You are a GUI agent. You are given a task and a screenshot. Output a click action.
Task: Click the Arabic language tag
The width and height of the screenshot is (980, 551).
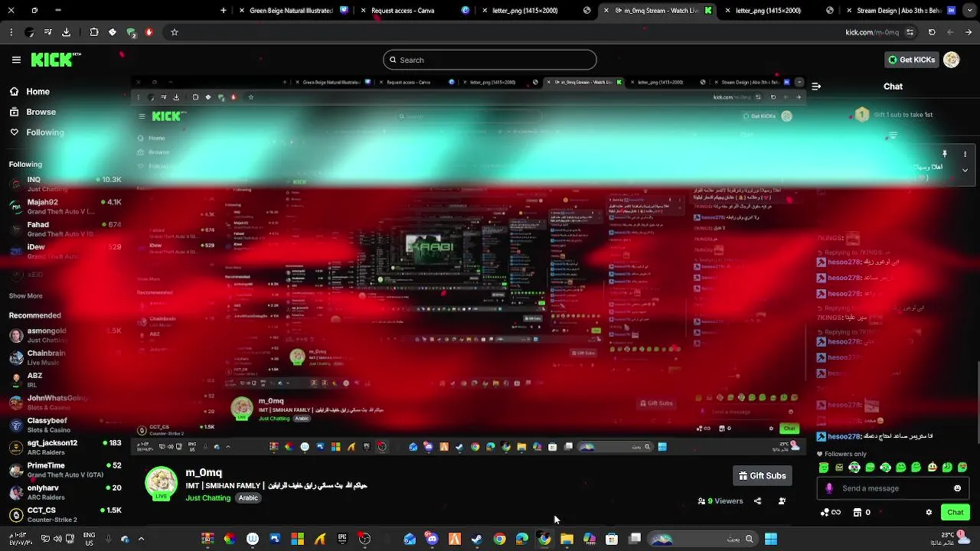pyautogui.click(x=248, y=498)
